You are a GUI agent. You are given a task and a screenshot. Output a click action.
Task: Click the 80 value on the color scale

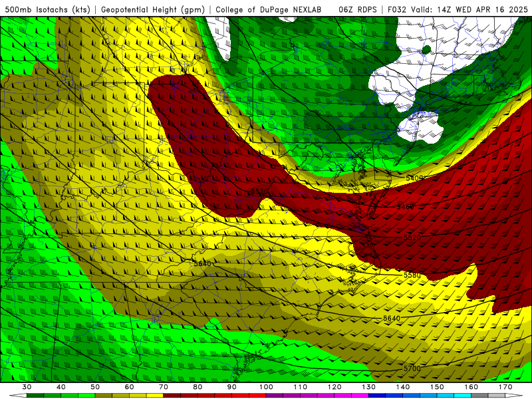point(198,387)
